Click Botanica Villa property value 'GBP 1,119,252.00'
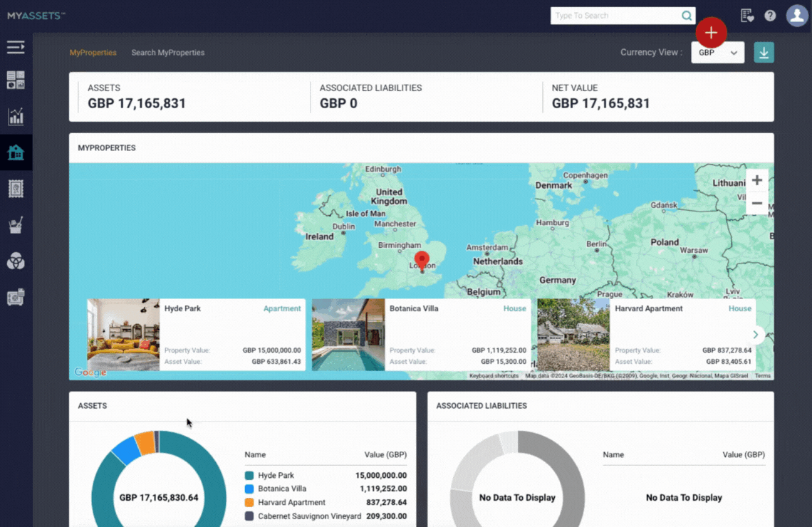This screenshot has width=812, height=527. pyautogui.click(x=499, y=350)
